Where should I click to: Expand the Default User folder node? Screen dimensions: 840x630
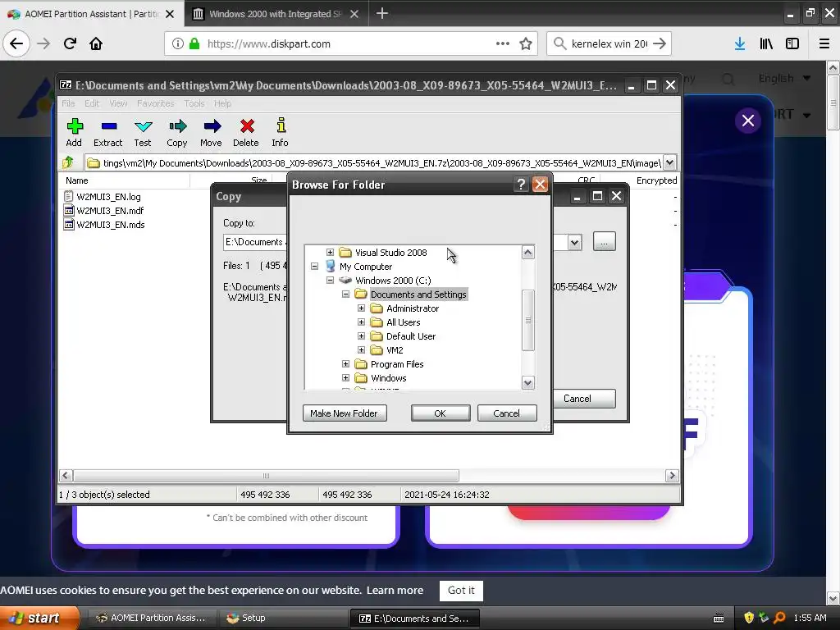point(361,336)
